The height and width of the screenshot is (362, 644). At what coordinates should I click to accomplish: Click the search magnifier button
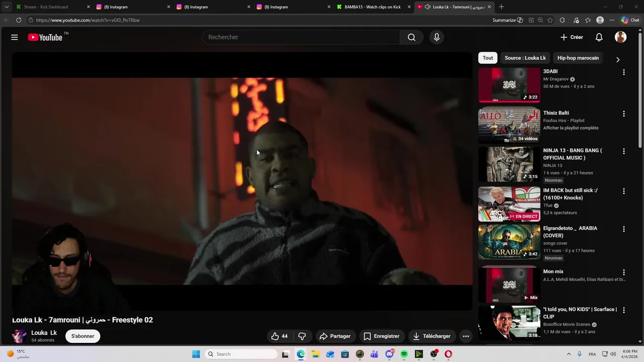click(412, 37)
